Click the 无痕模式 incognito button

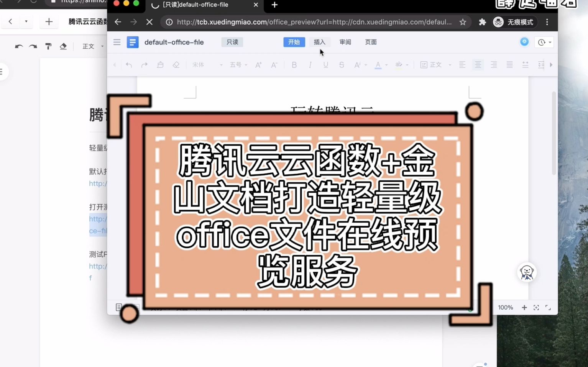(514, 22)
